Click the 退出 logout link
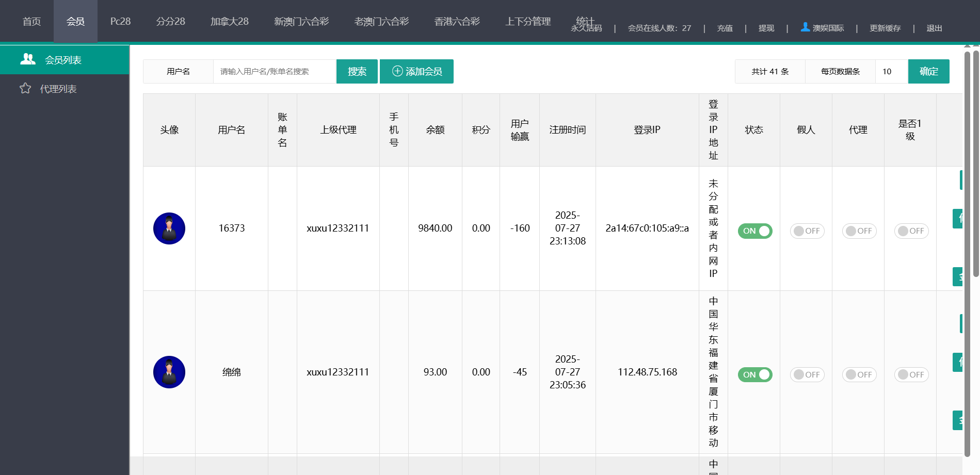Viewport: 980px width, 475px height. coord(934,28)
